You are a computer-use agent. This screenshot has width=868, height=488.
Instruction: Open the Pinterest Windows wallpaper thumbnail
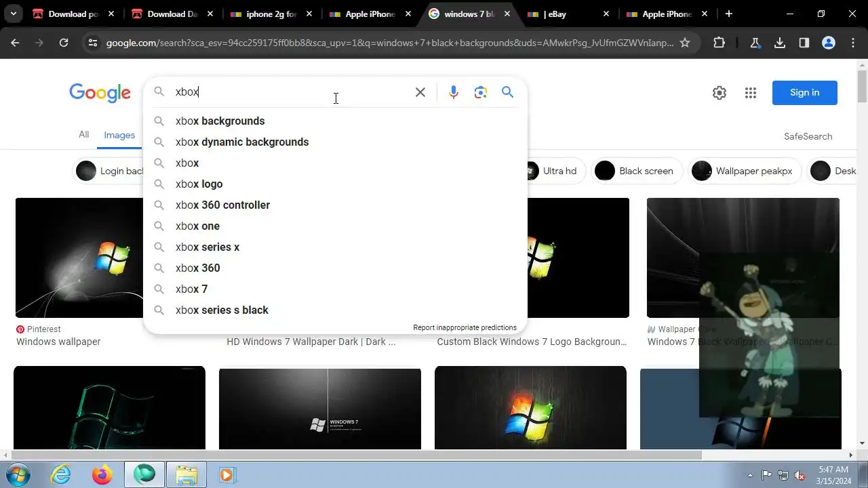tap(79, 258)
